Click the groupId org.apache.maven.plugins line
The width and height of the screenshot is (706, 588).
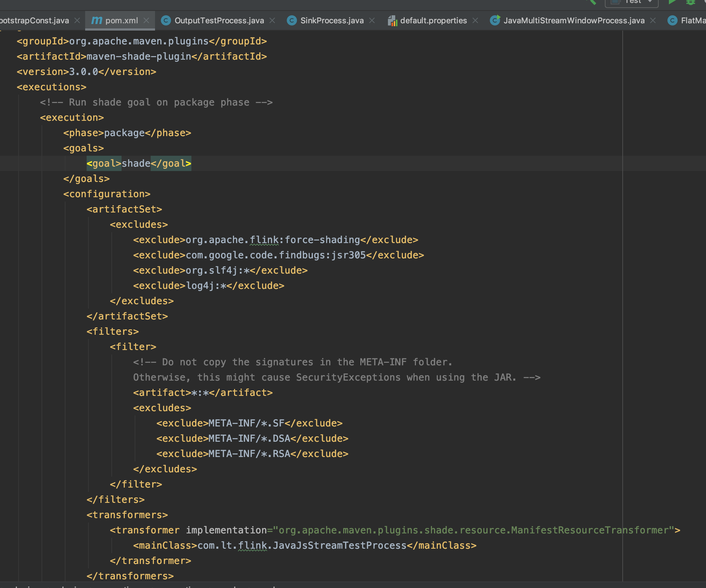coord(142,41)
